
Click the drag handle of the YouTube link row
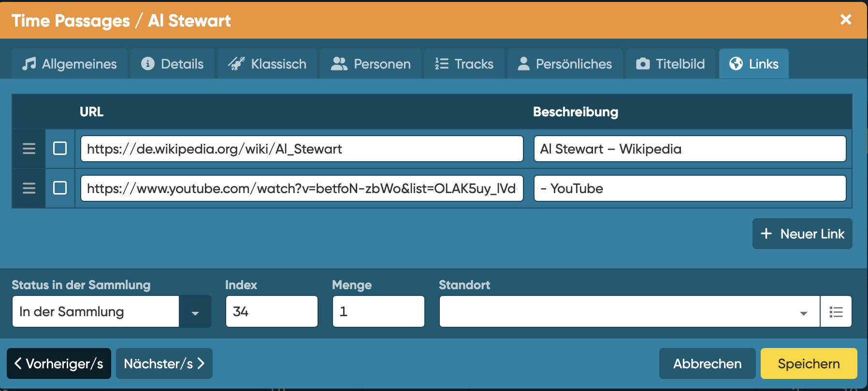click(x=29, y=188)
